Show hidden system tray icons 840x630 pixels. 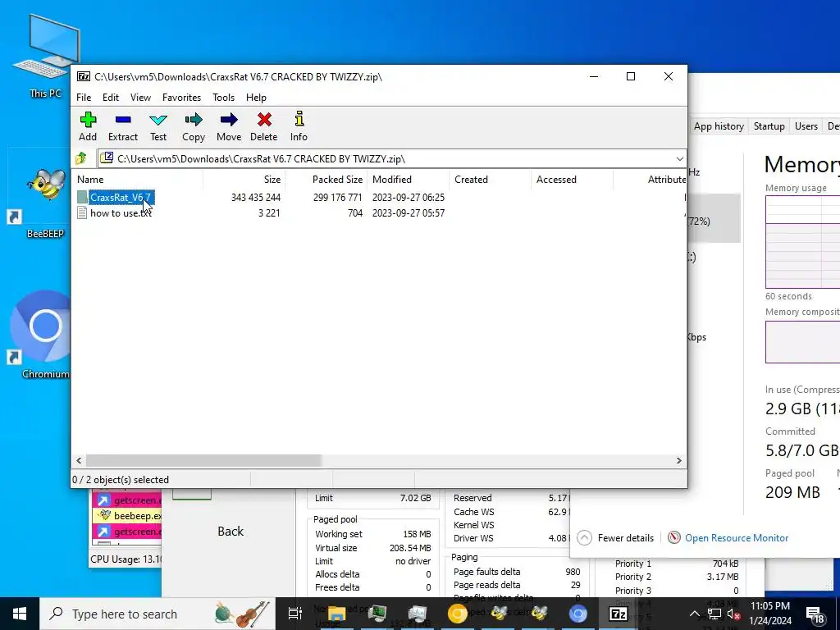point(694,614)
